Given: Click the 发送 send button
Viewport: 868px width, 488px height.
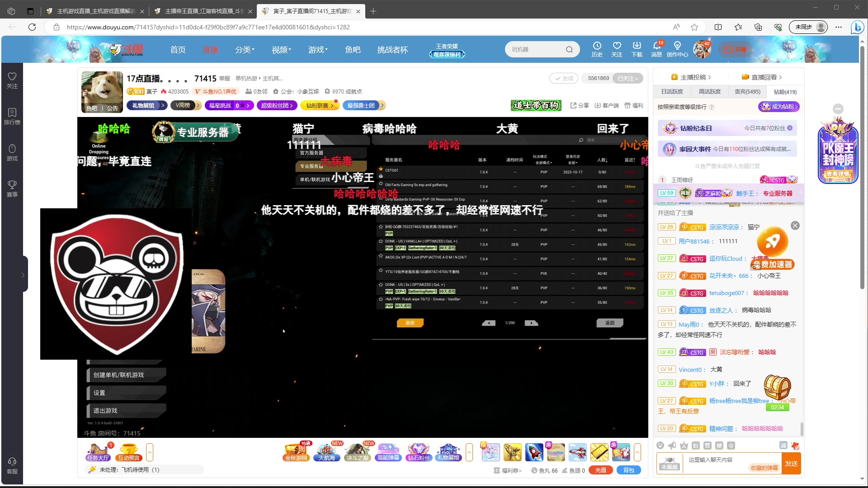Looking at the screenshot, I should (791, 463).
